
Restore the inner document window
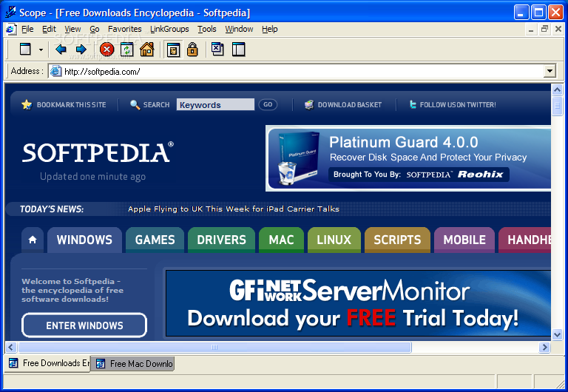click(544, 29)
